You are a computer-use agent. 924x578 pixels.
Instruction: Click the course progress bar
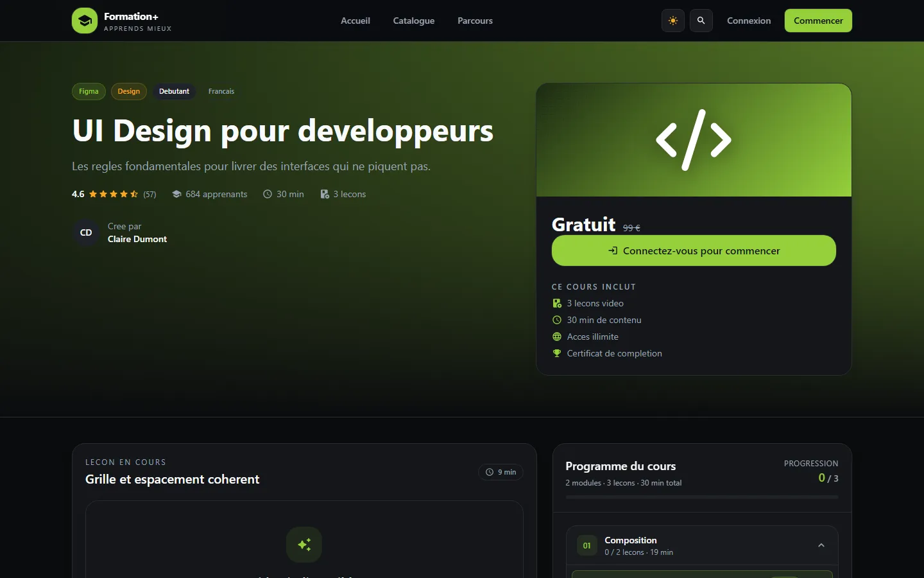[x=702, y=497]
